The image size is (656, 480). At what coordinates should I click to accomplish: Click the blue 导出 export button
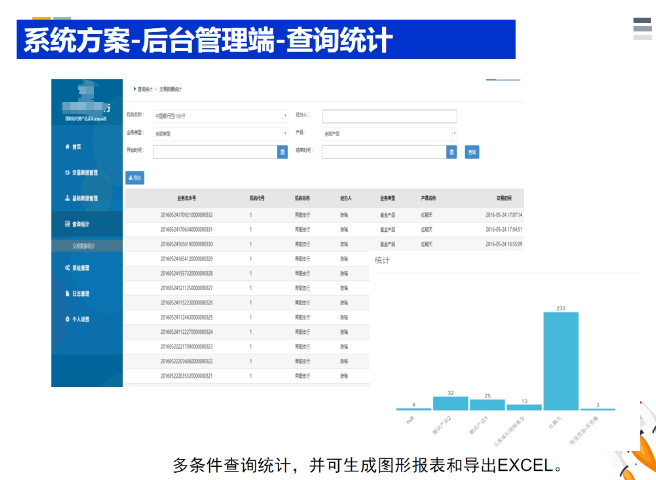[135, 178]
